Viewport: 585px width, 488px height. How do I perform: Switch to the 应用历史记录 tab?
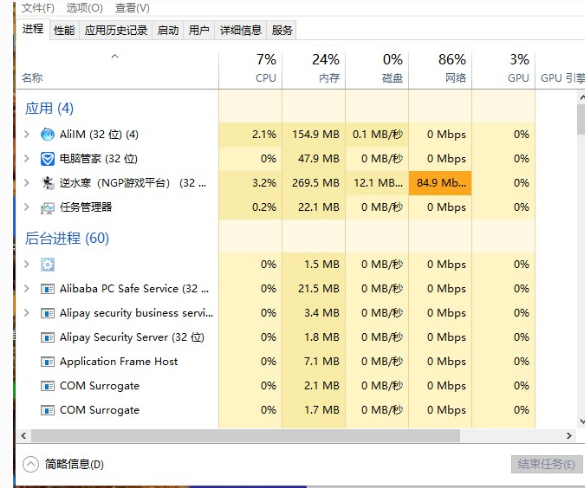click(x=116, y=30)
